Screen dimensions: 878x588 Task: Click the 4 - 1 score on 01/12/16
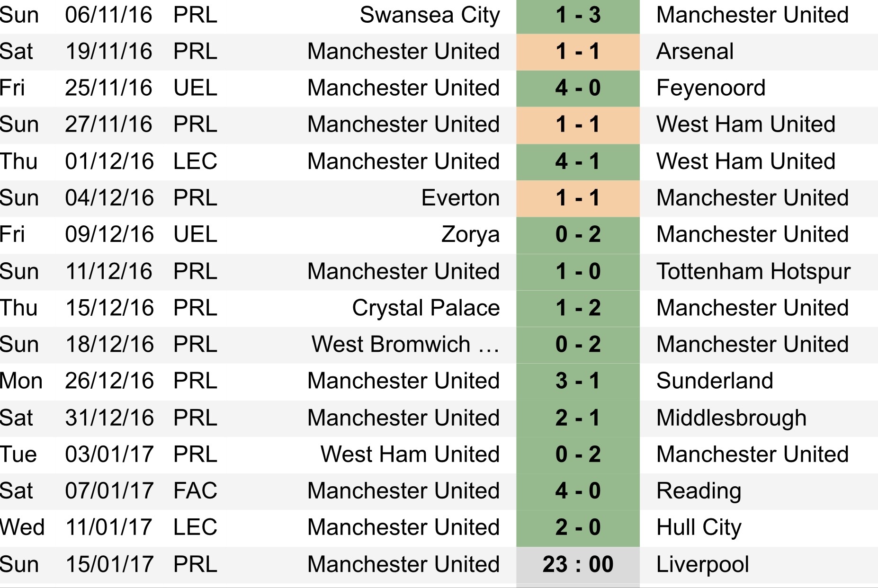(x=578, y=161)
